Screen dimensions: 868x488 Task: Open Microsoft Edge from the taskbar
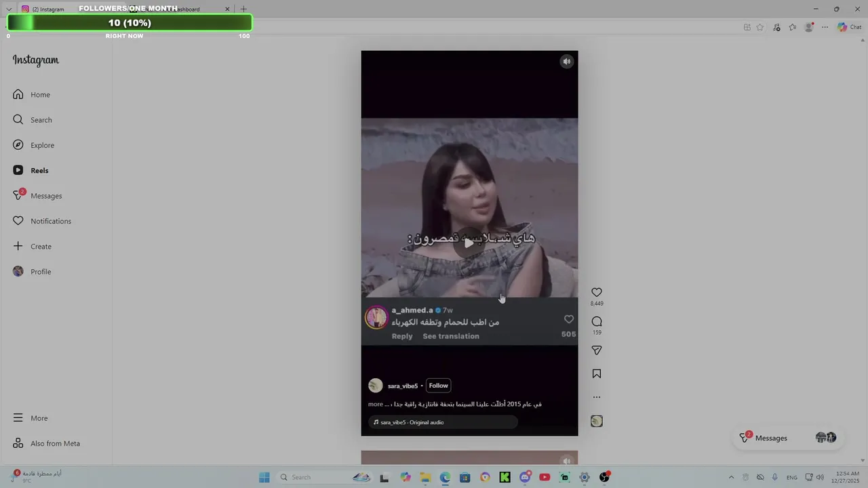(445, 477)
